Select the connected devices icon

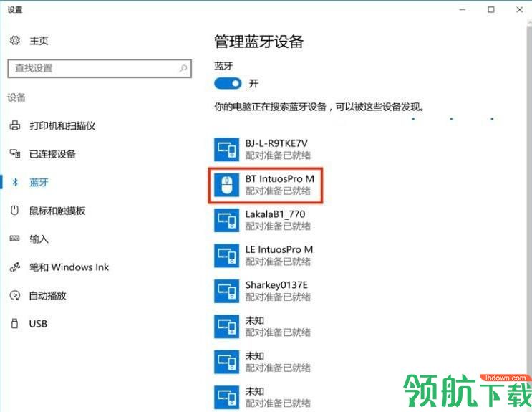14,154
